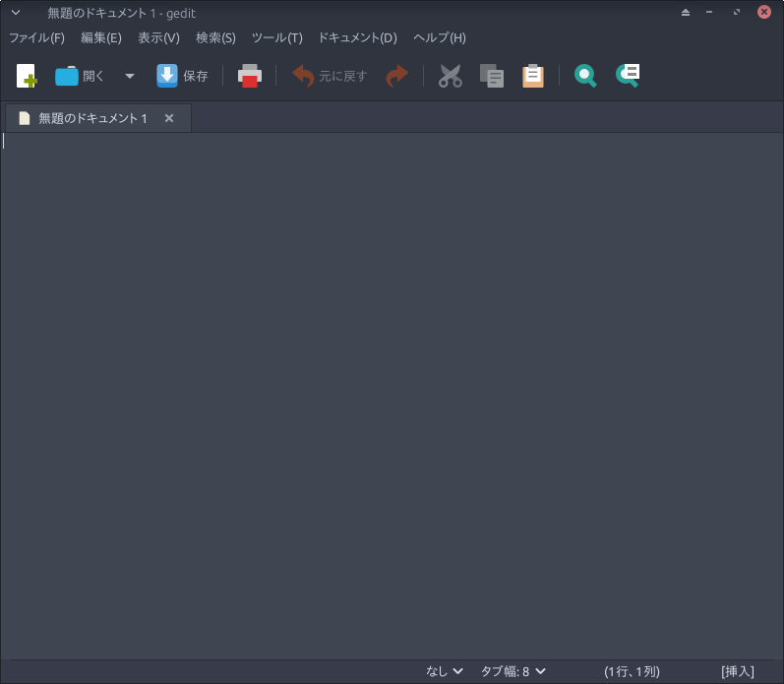Shade the window with the eject-style icon

click(686, 13)
